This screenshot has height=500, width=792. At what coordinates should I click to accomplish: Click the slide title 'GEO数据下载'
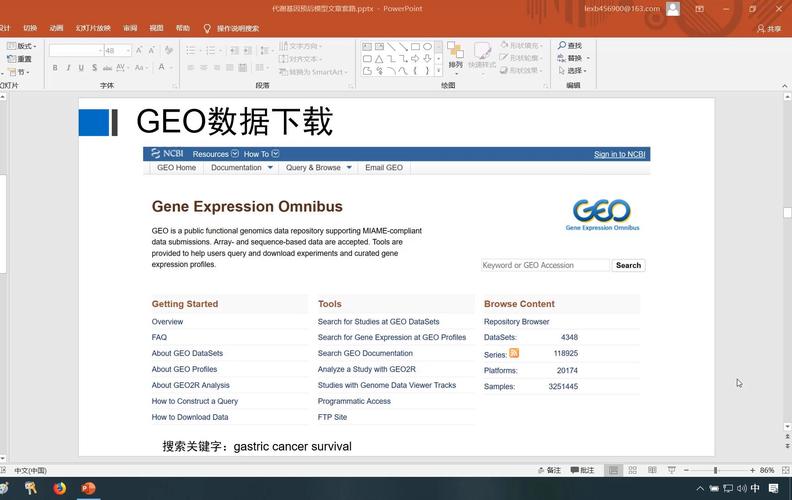pyautogui.click(x=235, y=122)
